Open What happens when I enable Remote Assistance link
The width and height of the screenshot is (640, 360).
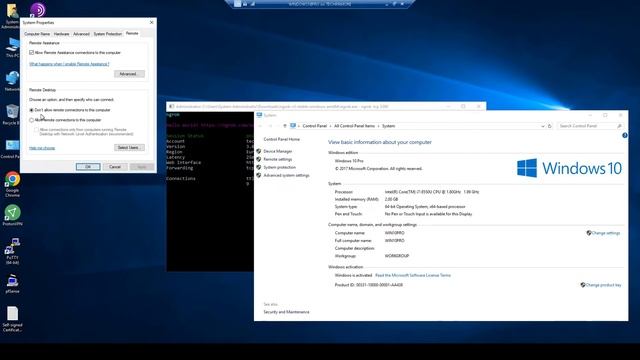[69, 64]
